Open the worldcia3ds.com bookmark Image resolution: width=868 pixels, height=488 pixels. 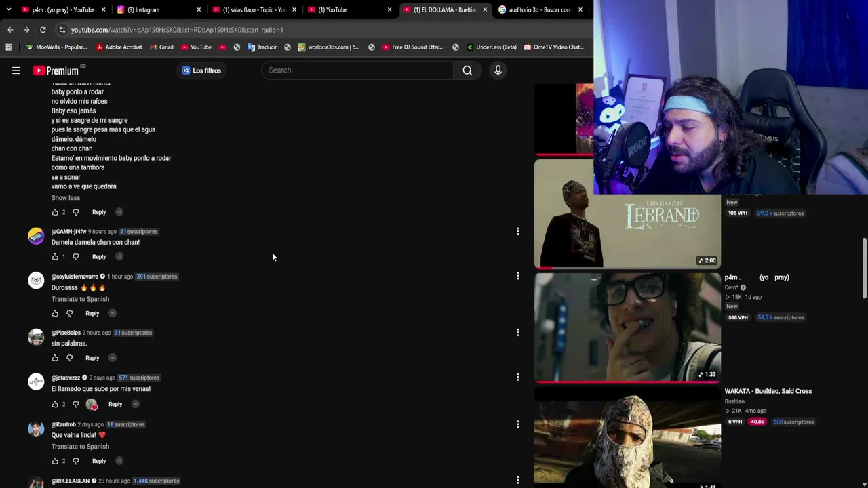pos(329,47)
